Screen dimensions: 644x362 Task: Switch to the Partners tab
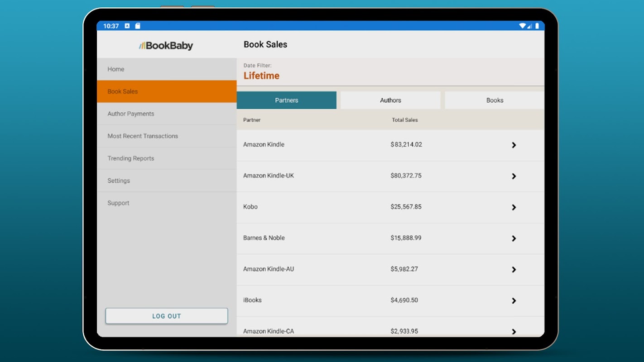pos(287,100)
